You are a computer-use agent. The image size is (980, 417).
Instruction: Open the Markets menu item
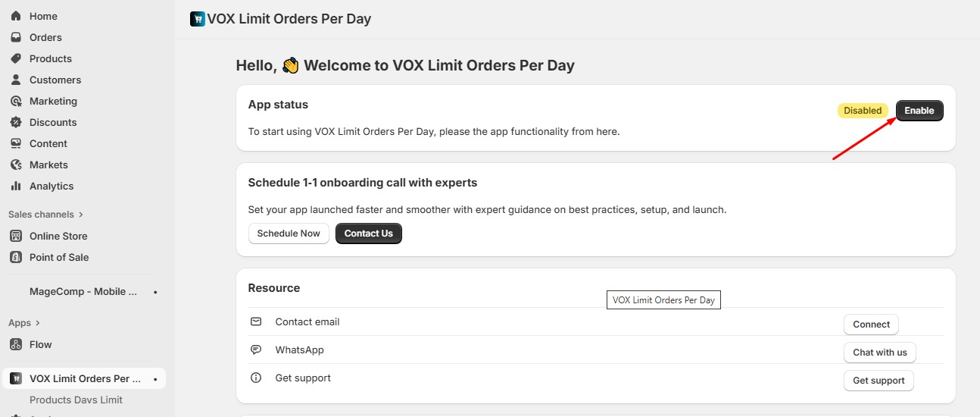48,165
